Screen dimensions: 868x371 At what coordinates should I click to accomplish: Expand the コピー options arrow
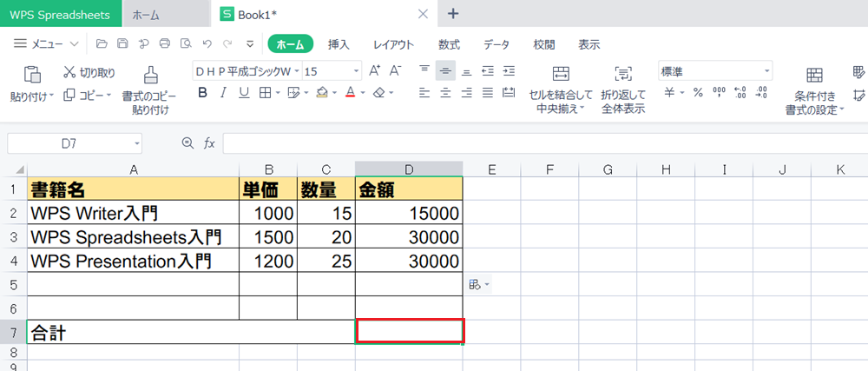pos(109,96)
